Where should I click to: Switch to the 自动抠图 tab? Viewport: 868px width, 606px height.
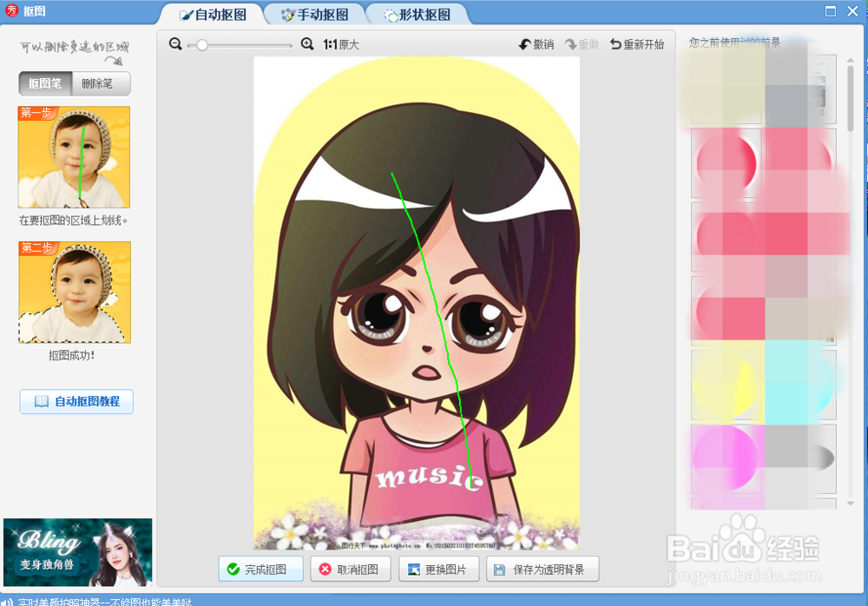coord(214,15)
